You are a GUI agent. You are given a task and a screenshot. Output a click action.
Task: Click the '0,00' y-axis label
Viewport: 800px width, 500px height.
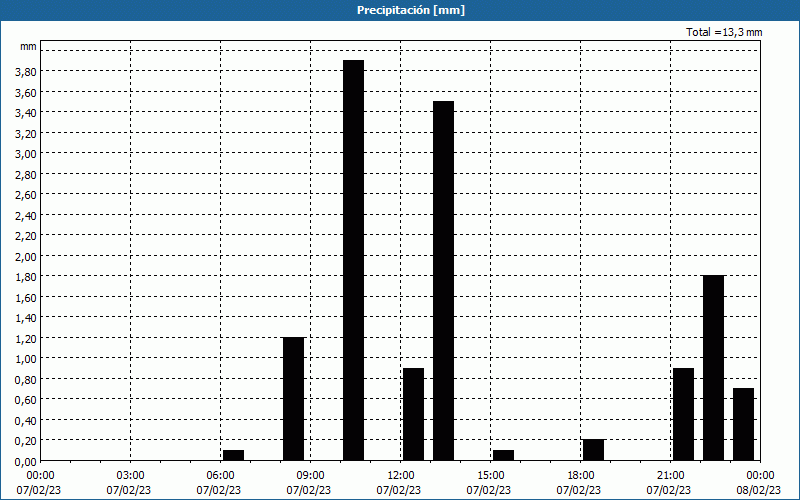click(x=26, y=462)
